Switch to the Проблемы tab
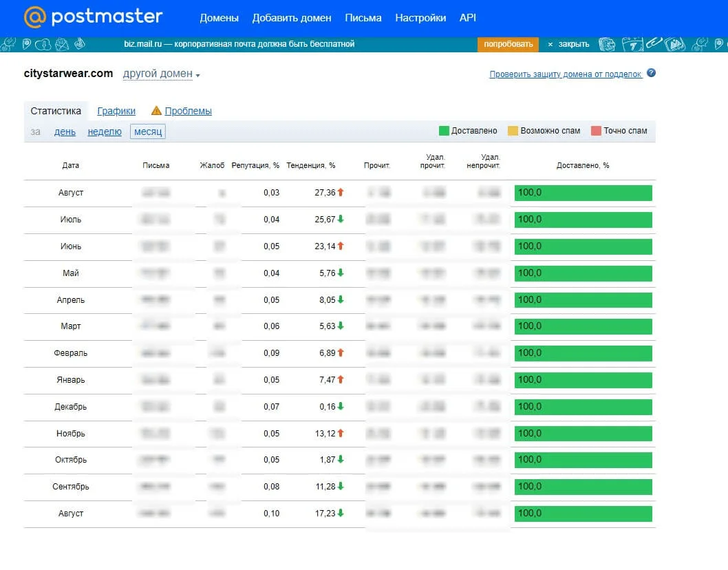The image size is (728, 570). 188,111
